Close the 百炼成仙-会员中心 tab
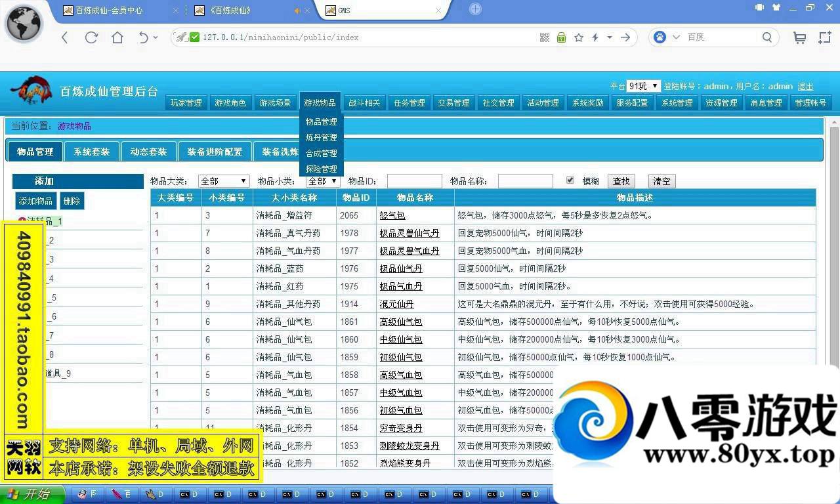 point(175,10)
